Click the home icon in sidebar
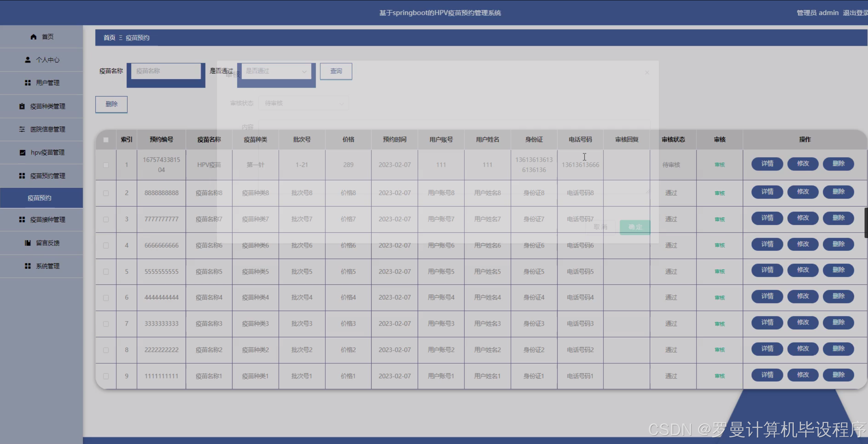The width and height of the screenshot is (868, 444). pos(33,37)
